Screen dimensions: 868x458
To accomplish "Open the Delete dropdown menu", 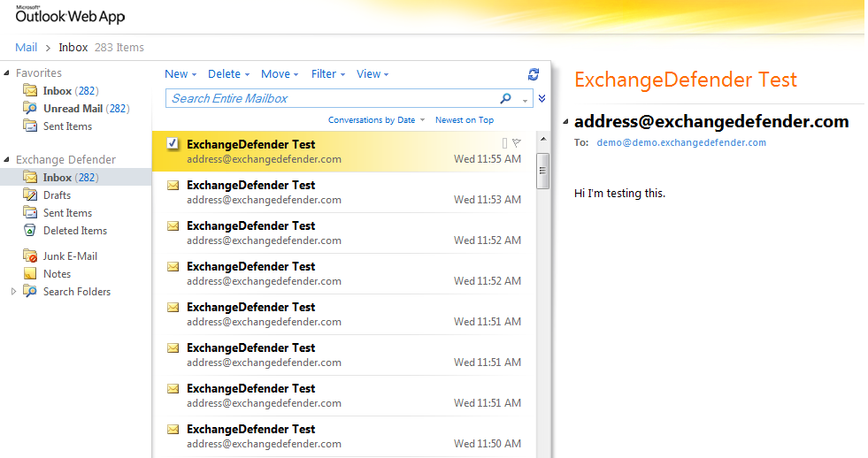I will click(x=228, y=74).
